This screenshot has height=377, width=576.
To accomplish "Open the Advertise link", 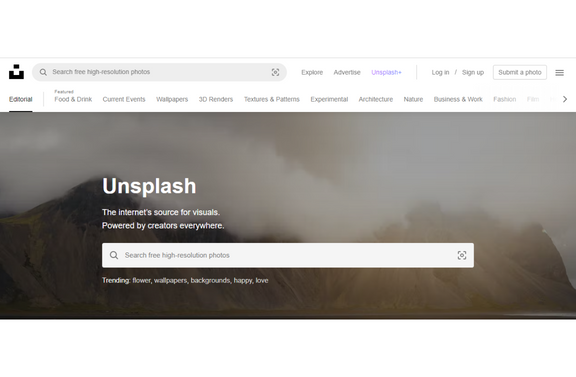I will coord(347,72).
